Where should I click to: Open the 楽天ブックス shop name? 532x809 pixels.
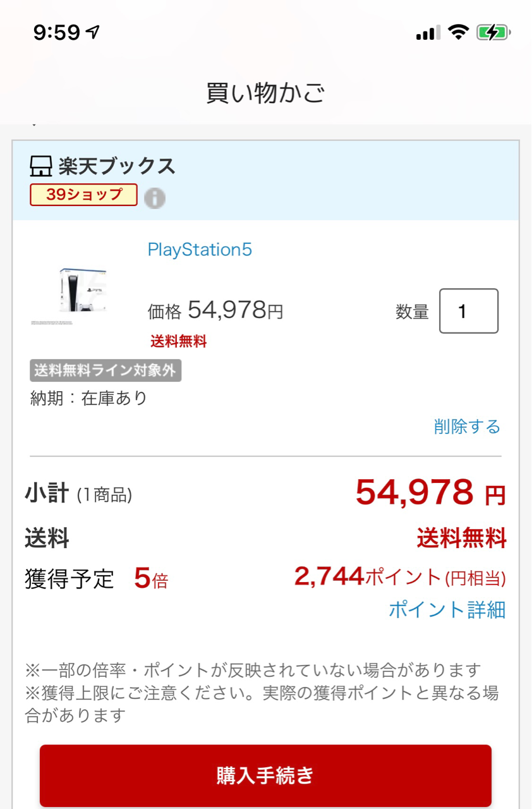coord(117,166)
